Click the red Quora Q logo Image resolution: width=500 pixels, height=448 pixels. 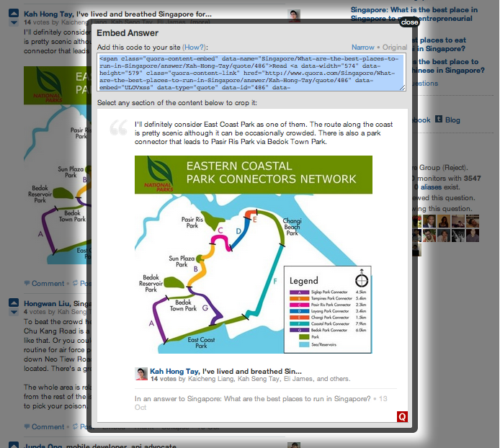[402, 416]
